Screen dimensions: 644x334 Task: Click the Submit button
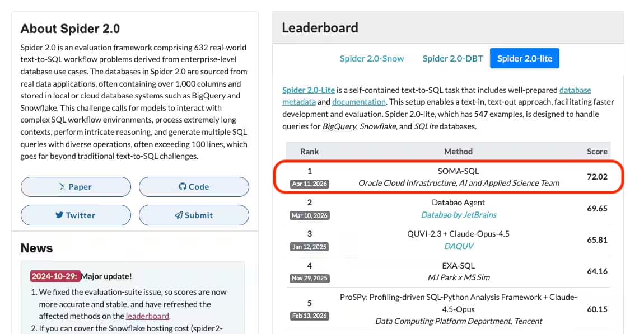pos(194,215)
